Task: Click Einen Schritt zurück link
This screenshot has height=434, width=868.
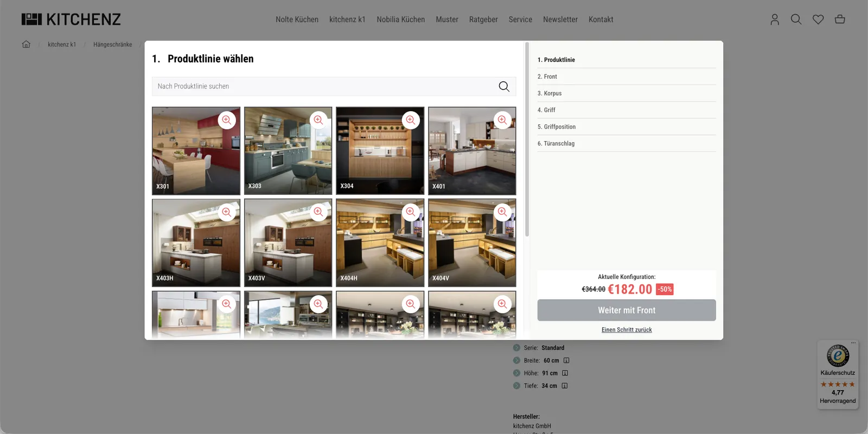Action: [627, 330]
